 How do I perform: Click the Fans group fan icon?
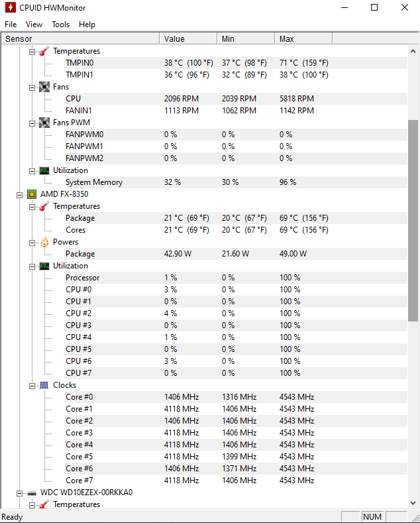[44, 87]
